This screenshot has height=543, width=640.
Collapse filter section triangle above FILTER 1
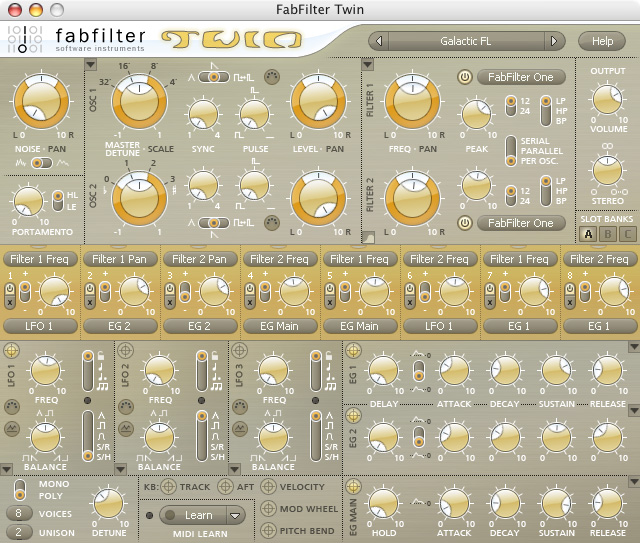[368, 65]
